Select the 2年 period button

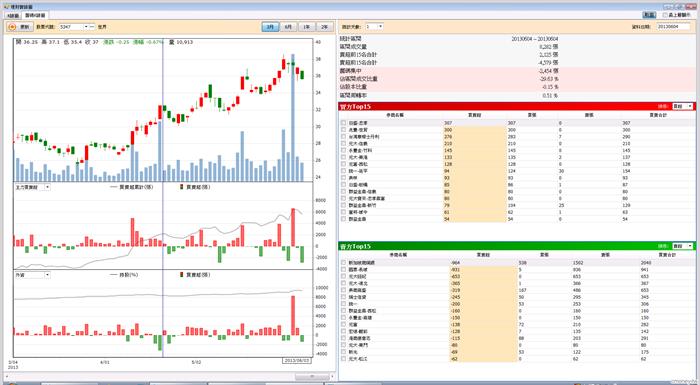click(x=325, y=27)
